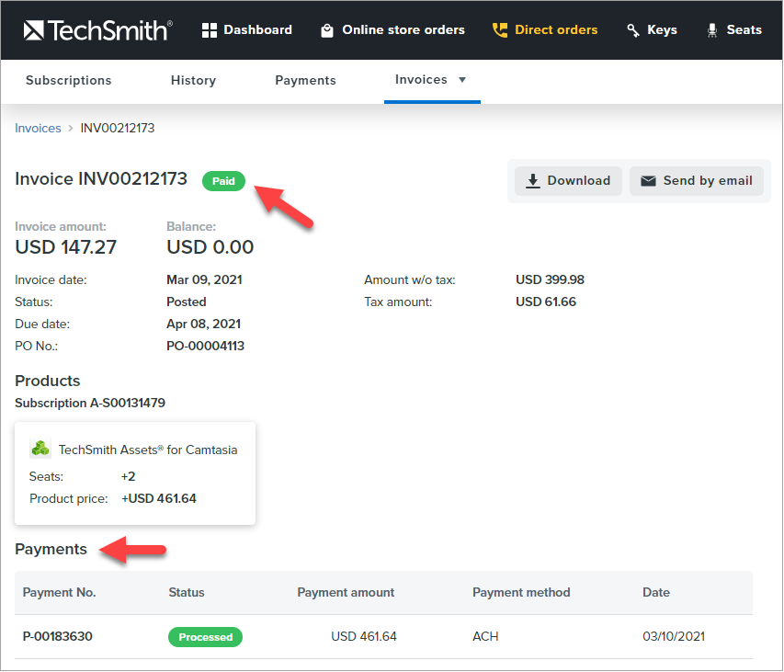Switch to the Subscriptions tab

coord(69,81)
